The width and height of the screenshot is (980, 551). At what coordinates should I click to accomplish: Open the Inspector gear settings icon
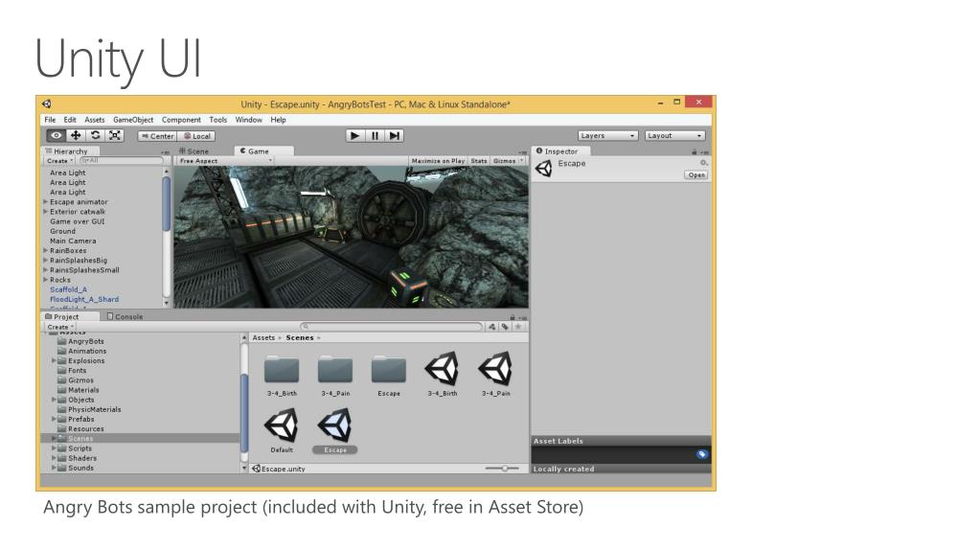[x=703, y=163]
